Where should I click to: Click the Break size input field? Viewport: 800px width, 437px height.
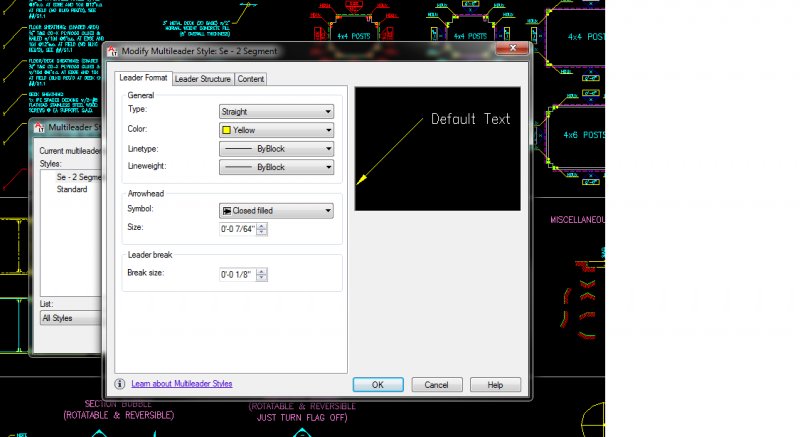click(x=238, y=275)
